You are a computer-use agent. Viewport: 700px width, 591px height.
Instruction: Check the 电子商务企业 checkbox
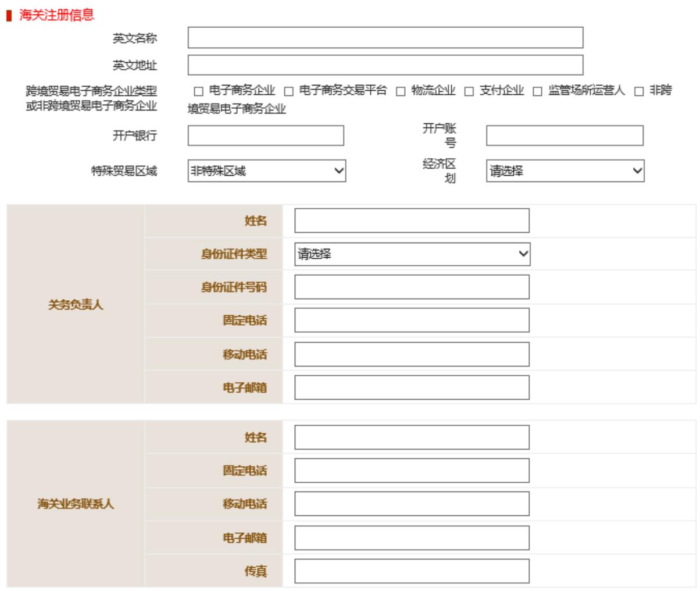[x=199, y=91]
